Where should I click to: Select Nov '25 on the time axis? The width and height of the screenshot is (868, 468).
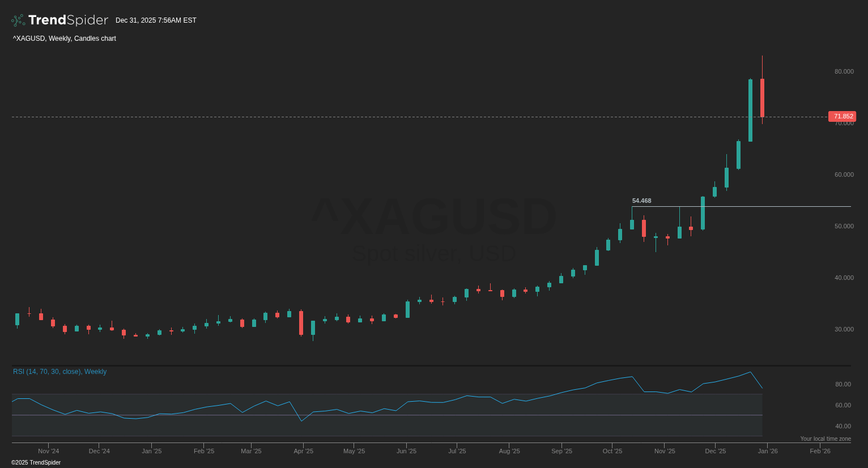(665, 451)
